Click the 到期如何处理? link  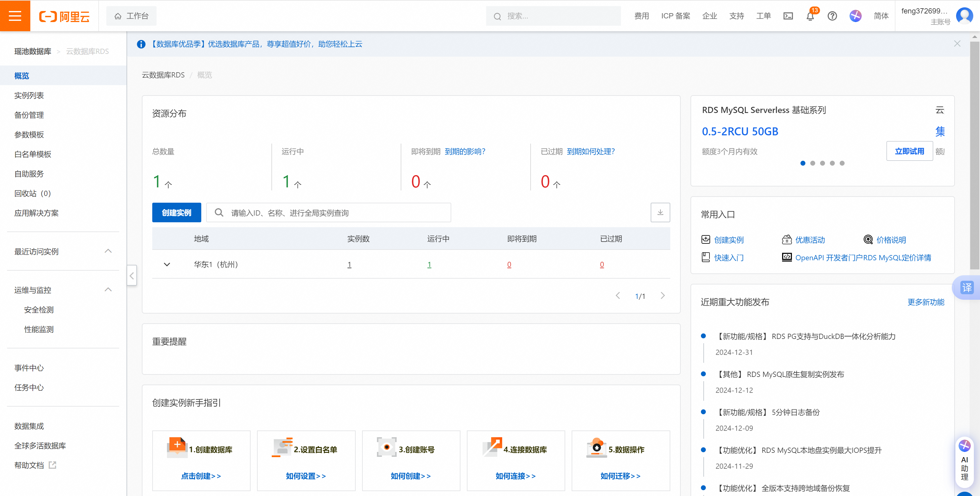(x=591, y=151)
